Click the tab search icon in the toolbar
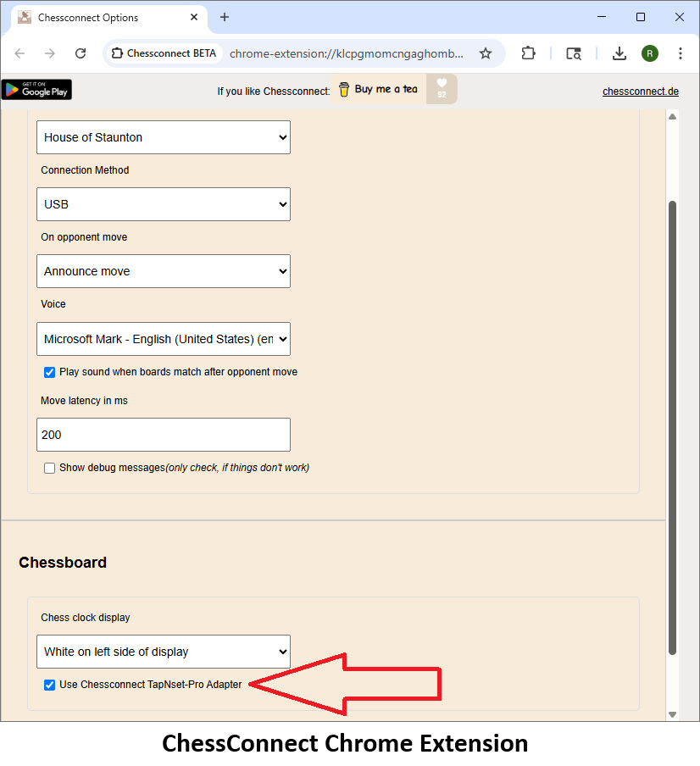 pos(574,53)
